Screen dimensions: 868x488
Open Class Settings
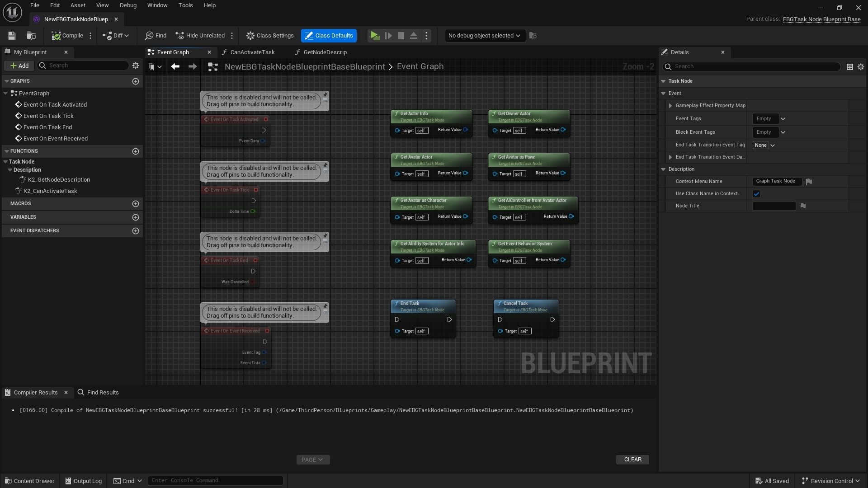[x=270, y=36]
